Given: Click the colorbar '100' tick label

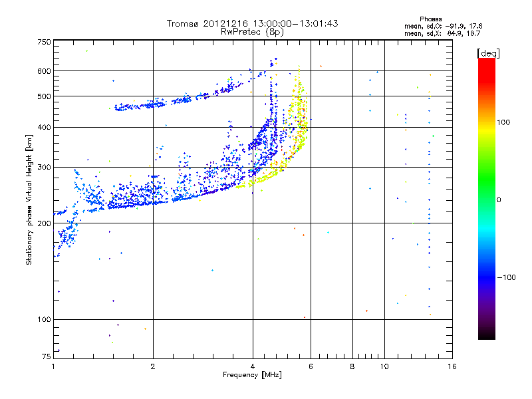Looking at the screenshot, I should point(503,122).
